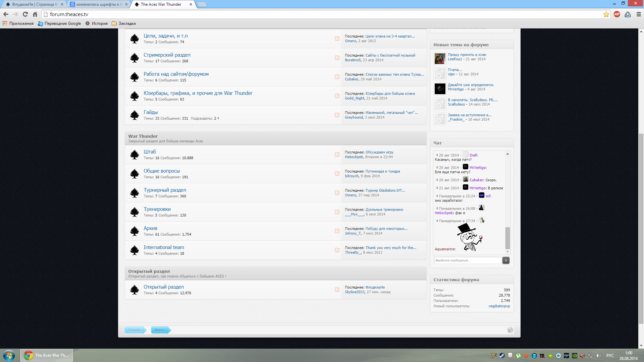Click the RSS icon for Архив row
The image size is (644, 362).
(337, 231)
